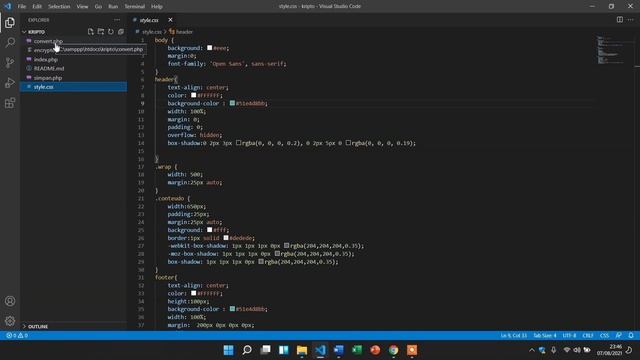Click the teal swatch on line 9
The image size is (640, 360).
coord(232,103)
